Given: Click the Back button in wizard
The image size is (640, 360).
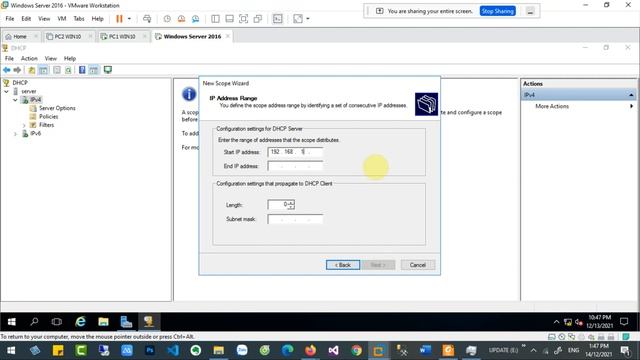Looking at the screenshot, I should (x=343, y=265).
